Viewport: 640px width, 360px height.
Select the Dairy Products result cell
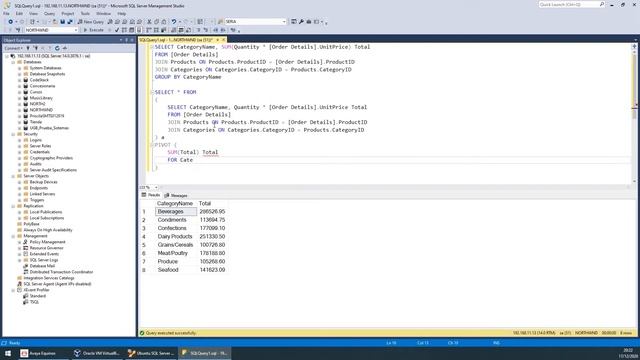[x=175, y=236]
